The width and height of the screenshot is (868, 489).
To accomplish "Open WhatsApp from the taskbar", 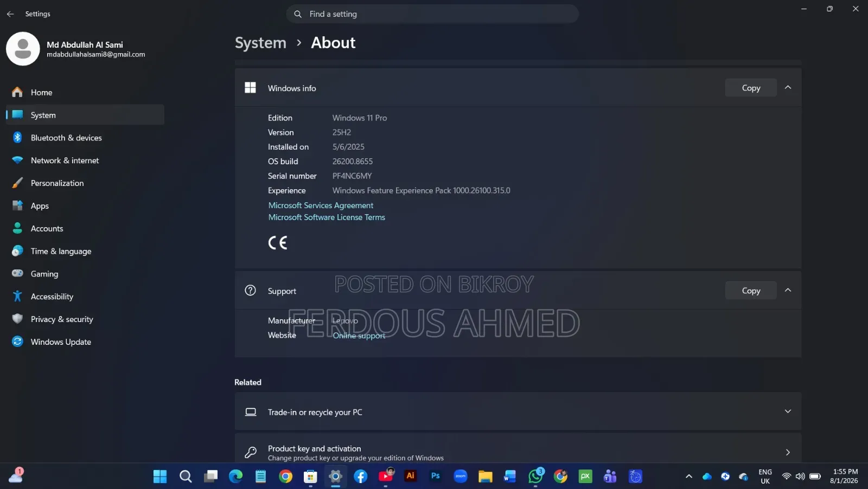I will (535, 476).
